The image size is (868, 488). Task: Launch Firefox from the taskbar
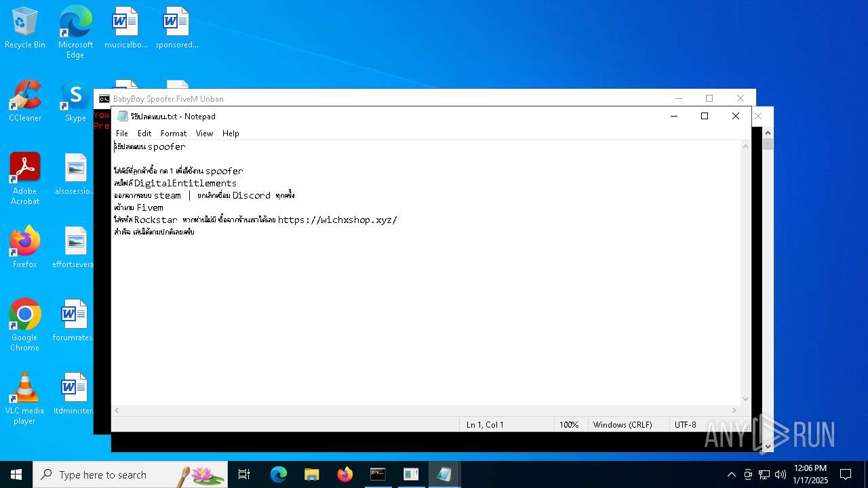pos(345,474)
